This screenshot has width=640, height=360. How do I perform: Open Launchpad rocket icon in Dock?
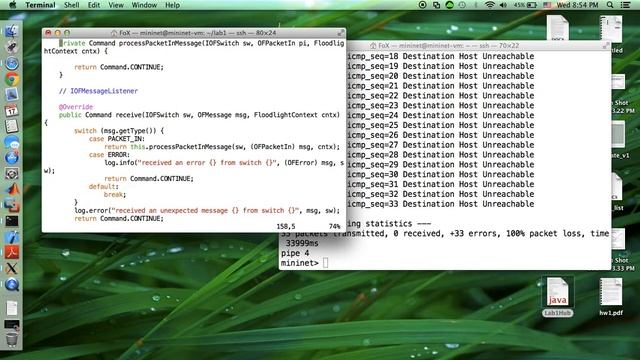point(11,47)
